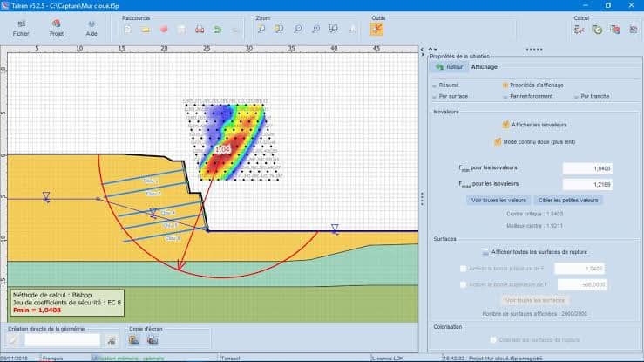Image resolution: width=644 pixels, height=362 pixels.
Task: Click the second yellow magnifier zoom icon
Action: pyautogui.click(x=279, y=29)
